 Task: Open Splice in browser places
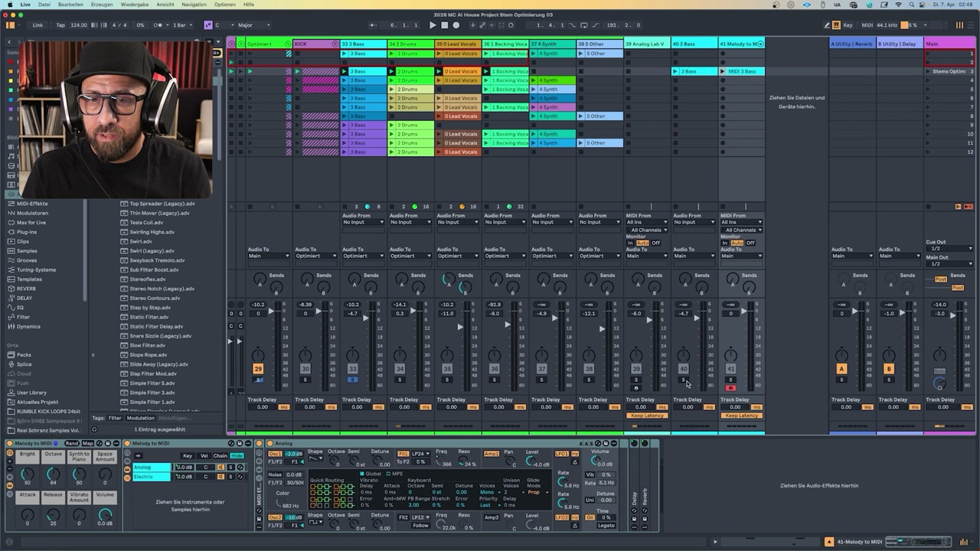pos(24,364)
